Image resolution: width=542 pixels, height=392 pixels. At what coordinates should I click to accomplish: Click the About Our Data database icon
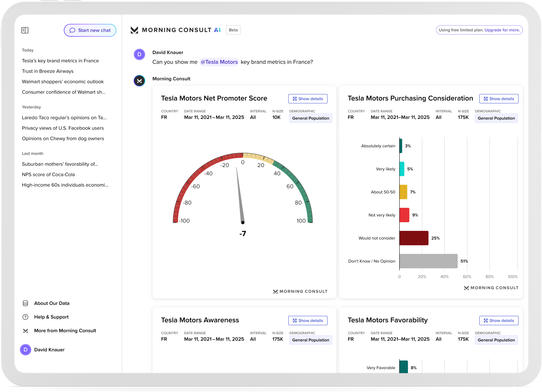[25, 303]
